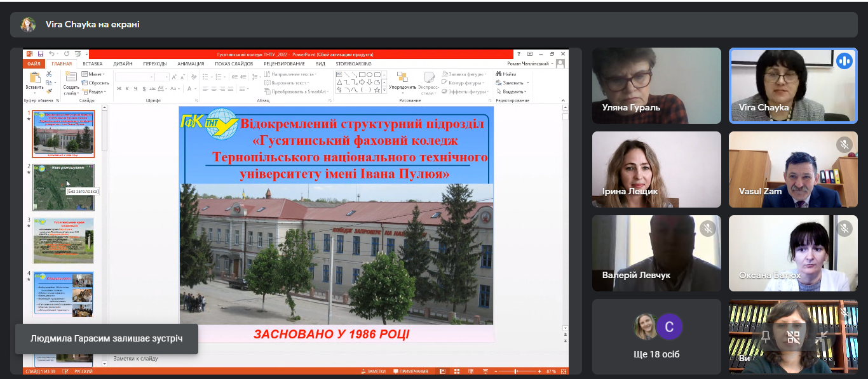Expand the shapes gallery more arrow

384,90
